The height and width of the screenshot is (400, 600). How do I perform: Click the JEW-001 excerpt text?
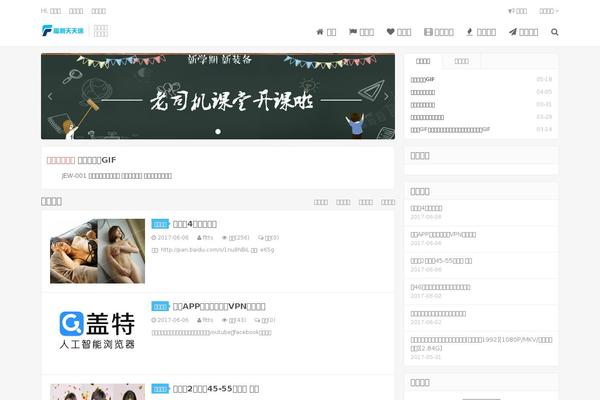click(x=116, y=176)
